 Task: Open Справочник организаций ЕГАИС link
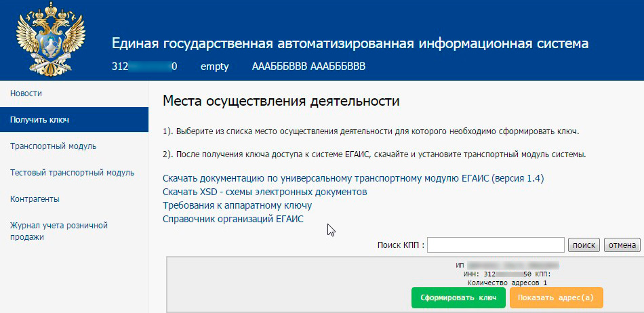[x=233, y=219]
